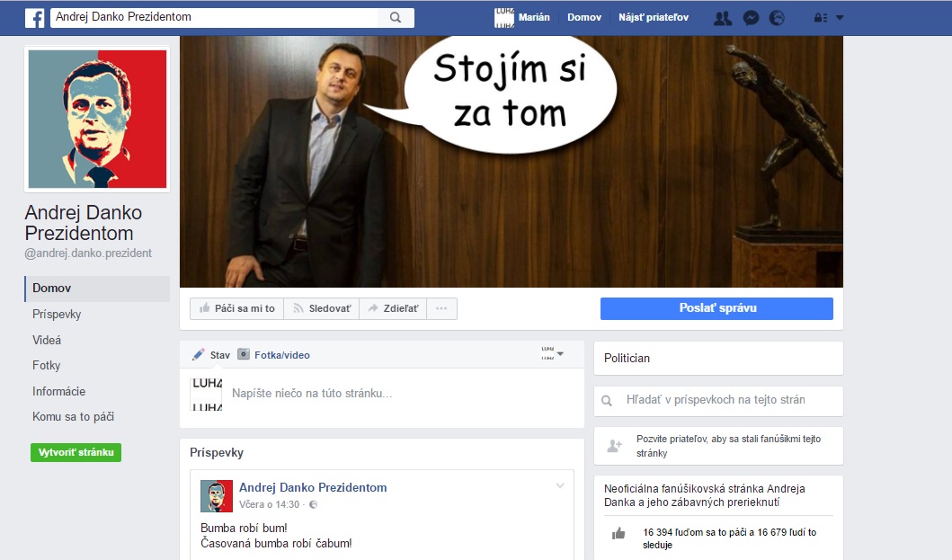Open the ellipsis more-options menu beside Zdieľať
Screen dimensions: 952x560
coord(441,308)
